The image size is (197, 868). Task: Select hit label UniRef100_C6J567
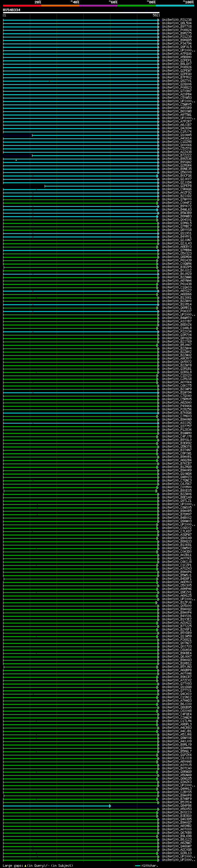(x=177, y=484)
